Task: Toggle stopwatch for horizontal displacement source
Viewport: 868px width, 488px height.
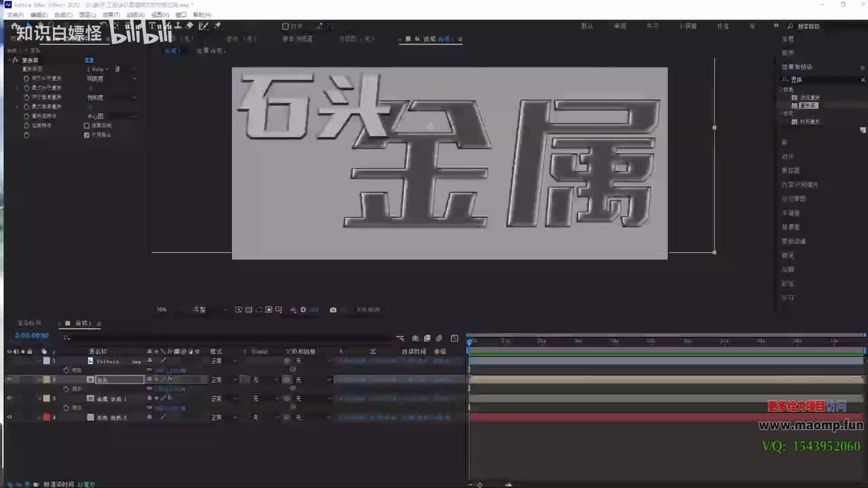Action: click(x=26, y=79)
